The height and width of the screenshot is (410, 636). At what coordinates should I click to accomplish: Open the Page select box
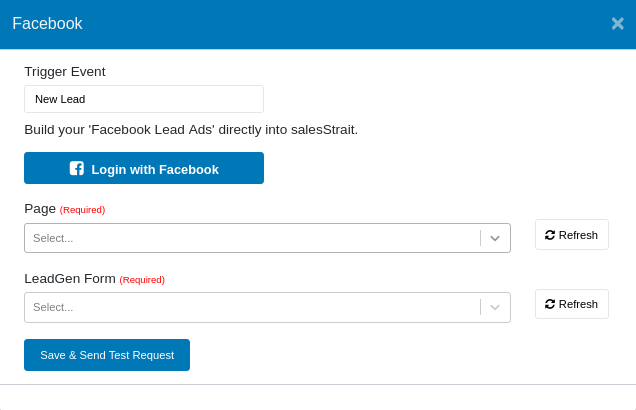pyautogui.click(x=250, y=238)
